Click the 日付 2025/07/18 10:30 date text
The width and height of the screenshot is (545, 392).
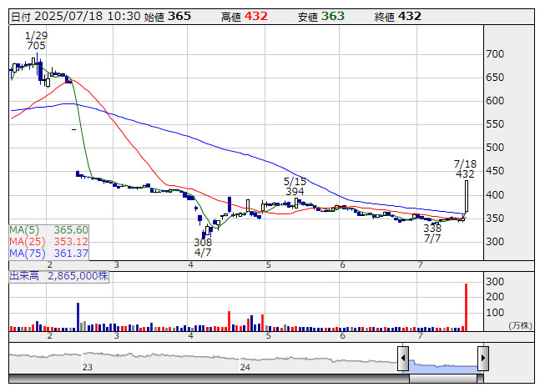[76, 17]
